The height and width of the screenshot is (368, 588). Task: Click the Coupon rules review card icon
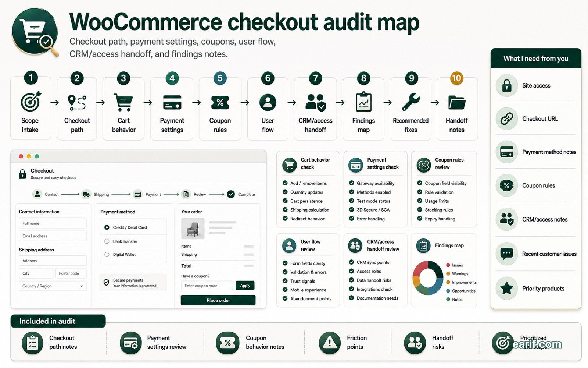pos(424,165)
